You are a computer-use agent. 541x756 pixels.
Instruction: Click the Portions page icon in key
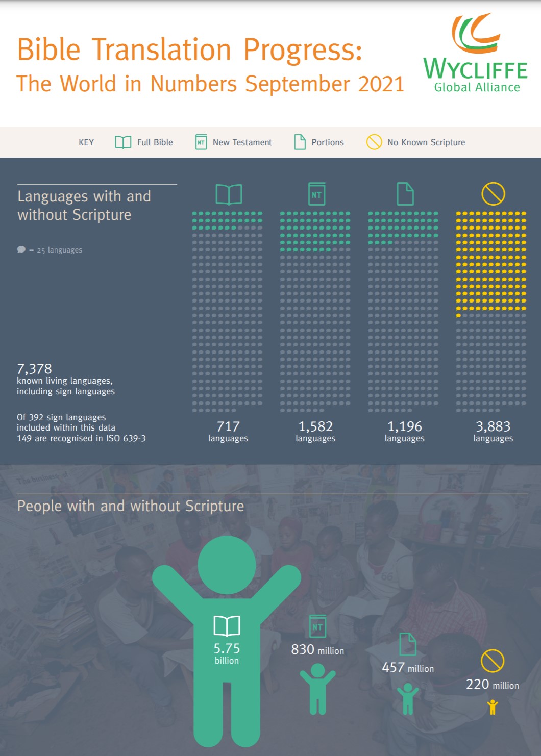click(x=300, y=142)
